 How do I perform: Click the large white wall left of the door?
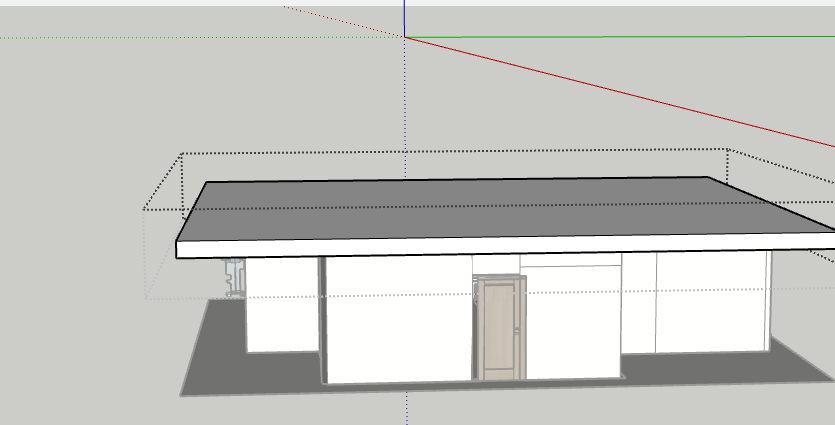tap(398, 319)
